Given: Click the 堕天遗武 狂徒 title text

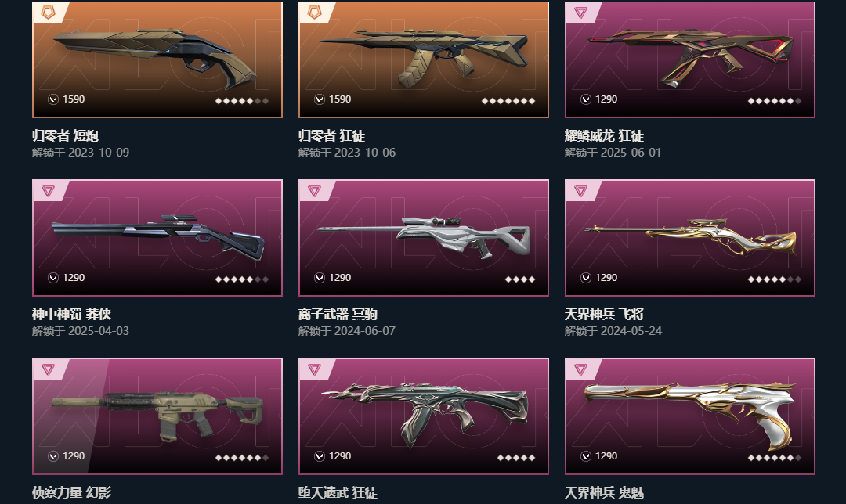Looking at the screenshot, I should [338, 492].
